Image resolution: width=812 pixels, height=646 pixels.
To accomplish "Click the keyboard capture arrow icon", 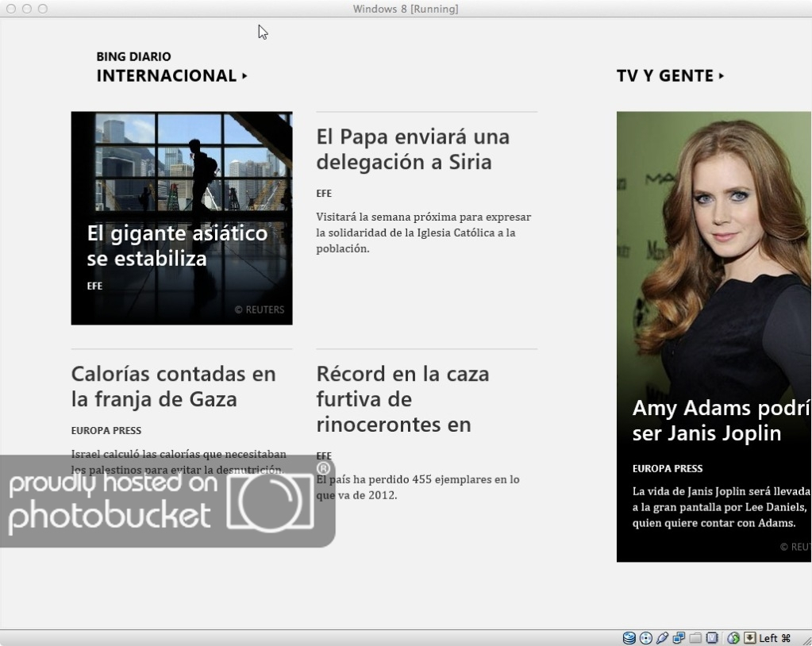I will point(749,638).
